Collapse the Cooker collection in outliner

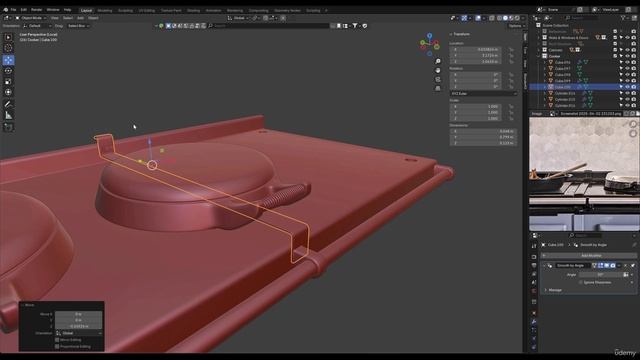(539, 56)
